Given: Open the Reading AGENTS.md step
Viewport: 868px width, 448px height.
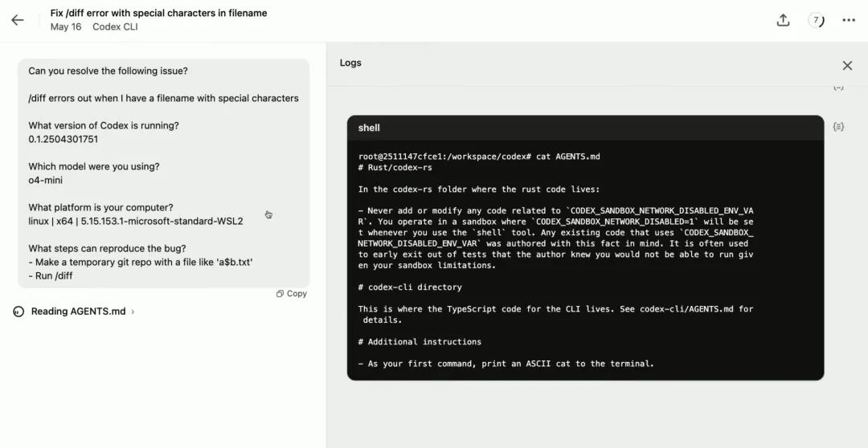Looking at the screenshot, I should 78,312.
